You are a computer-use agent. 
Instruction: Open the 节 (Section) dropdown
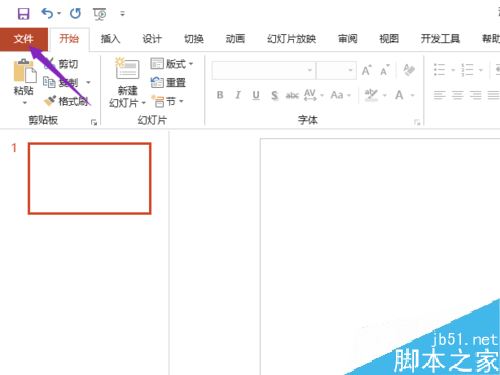(167, 101)
